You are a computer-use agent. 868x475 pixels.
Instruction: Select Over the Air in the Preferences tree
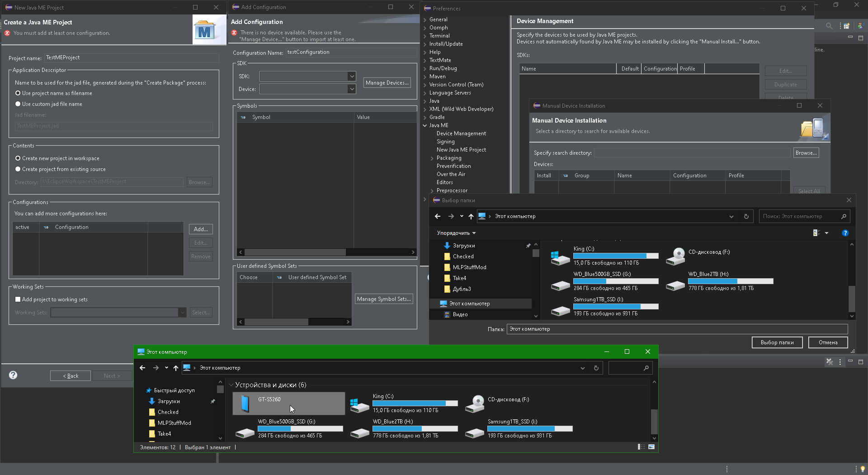(451, 175)
